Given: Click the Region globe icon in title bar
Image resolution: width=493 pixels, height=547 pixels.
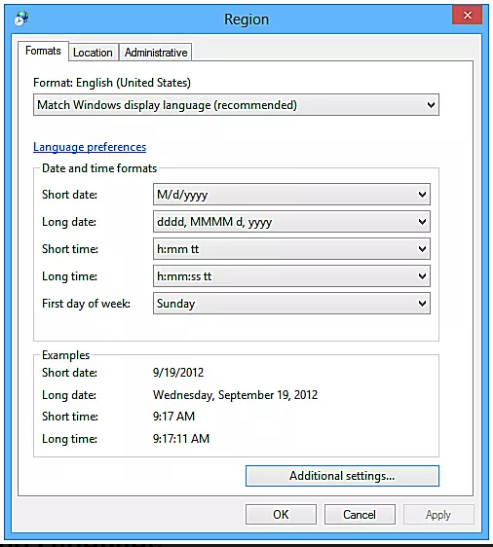Looking at the screenshot, I should (x=22, y=18).
